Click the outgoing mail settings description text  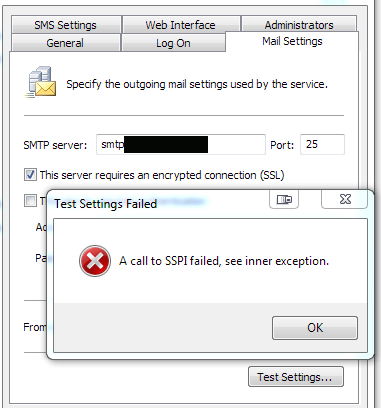tap(197, 84)
